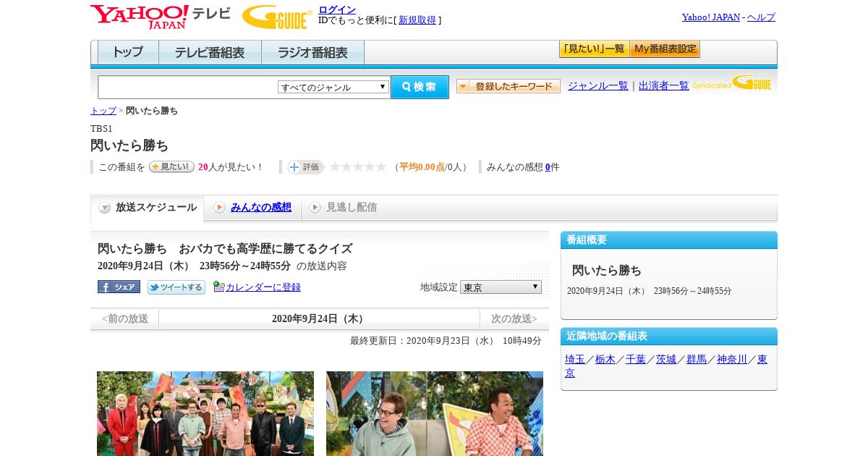Screen dimensions: 868x456
Task: Focus the program search text field
Action: pyautogui.click(x=187, y=87)
